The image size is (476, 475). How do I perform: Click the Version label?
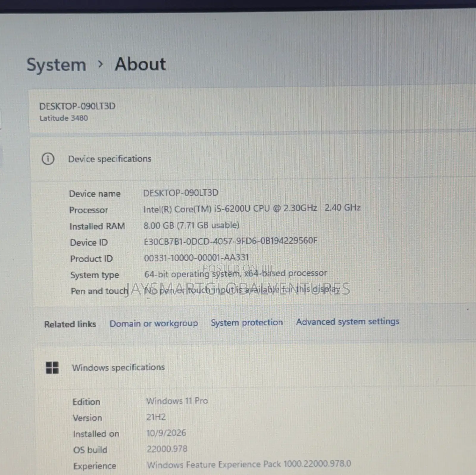pyautogui.click(x=87, y=418)
